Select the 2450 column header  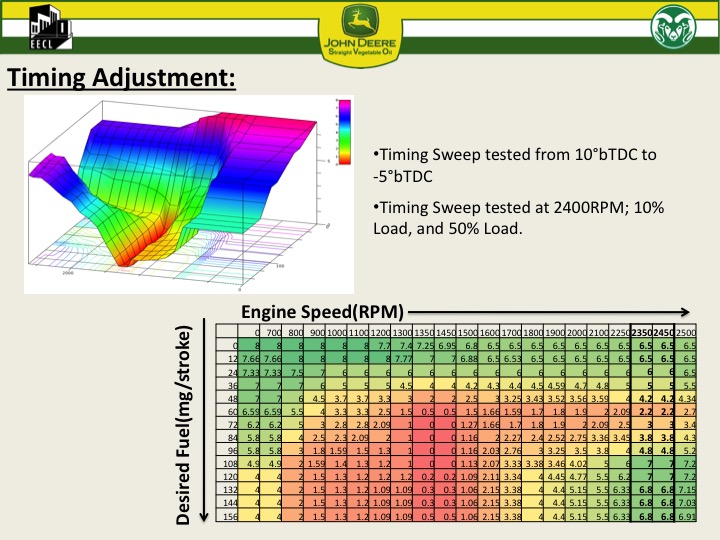[664, 331]
